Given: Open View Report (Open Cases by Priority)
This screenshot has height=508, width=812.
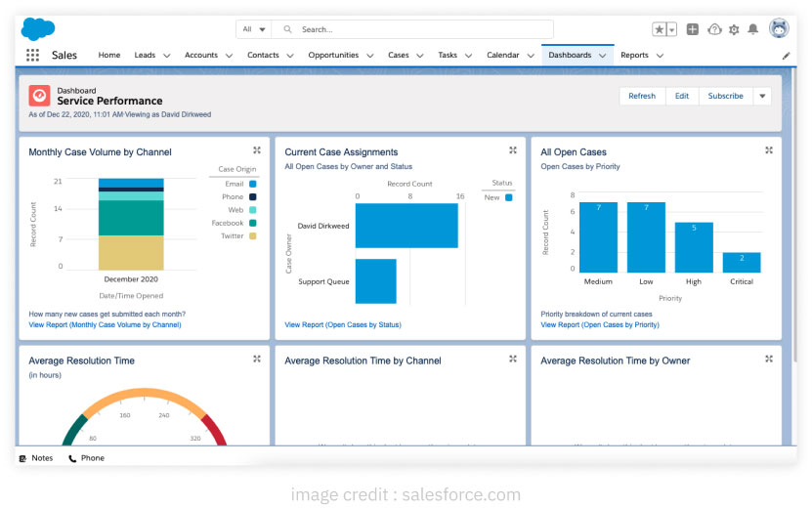Looking at the screenshot, I should (600, 324).
